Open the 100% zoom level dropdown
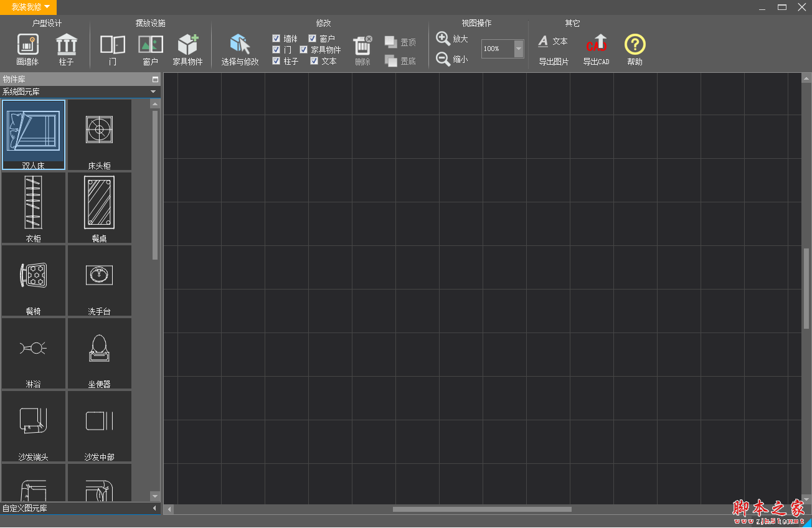The height and width of the screenshot is (528, 812). point(519,49)
